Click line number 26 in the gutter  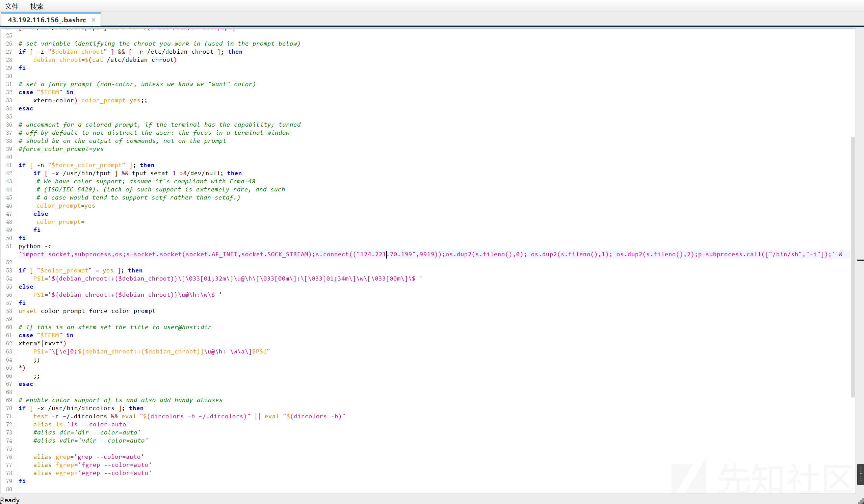9,44
